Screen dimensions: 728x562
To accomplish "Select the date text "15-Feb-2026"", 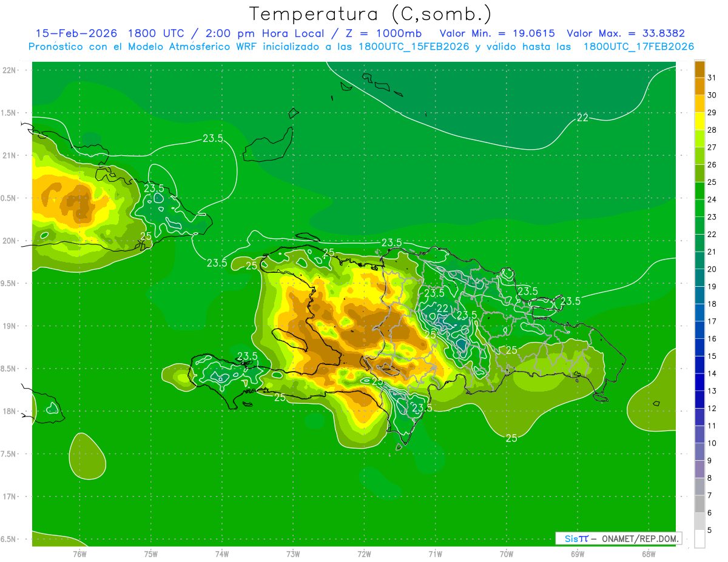I will [x=75, y=33].
